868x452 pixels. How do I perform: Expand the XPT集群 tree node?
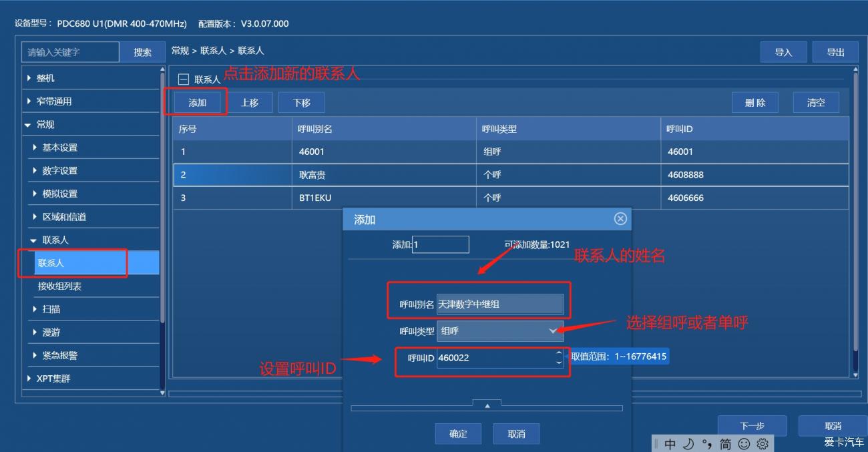tap(29, 379)
